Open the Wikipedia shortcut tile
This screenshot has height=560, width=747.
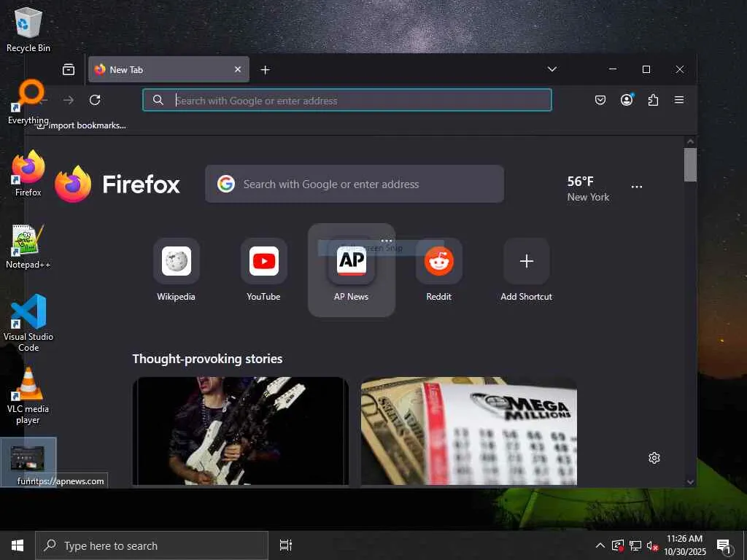coord(177,271)
